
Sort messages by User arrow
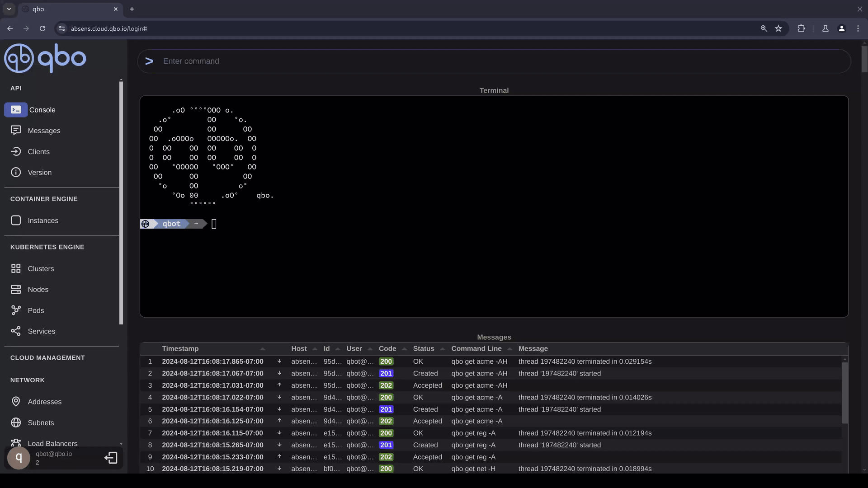click(x=370, y=349)
